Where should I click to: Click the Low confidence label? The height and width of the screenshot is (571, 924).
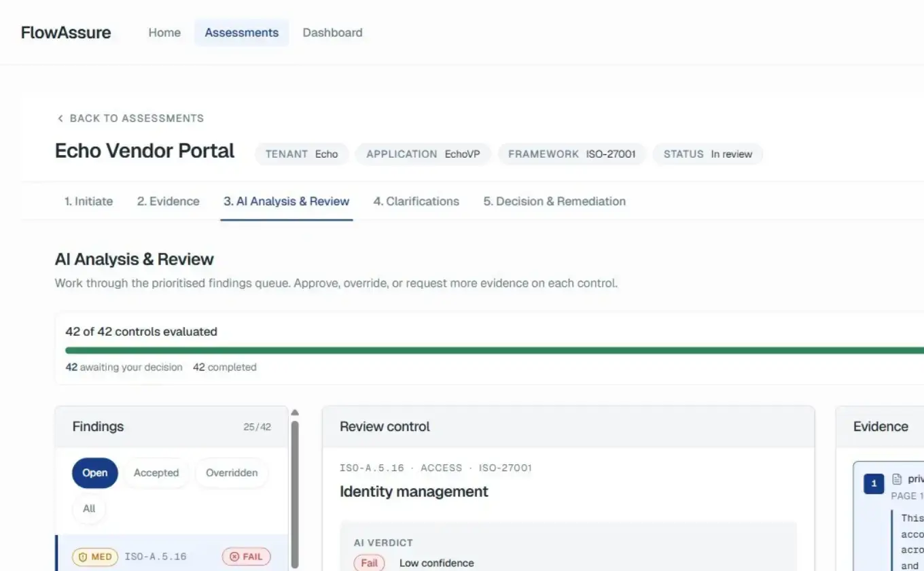pyautogui.click(x=437, y=563)
